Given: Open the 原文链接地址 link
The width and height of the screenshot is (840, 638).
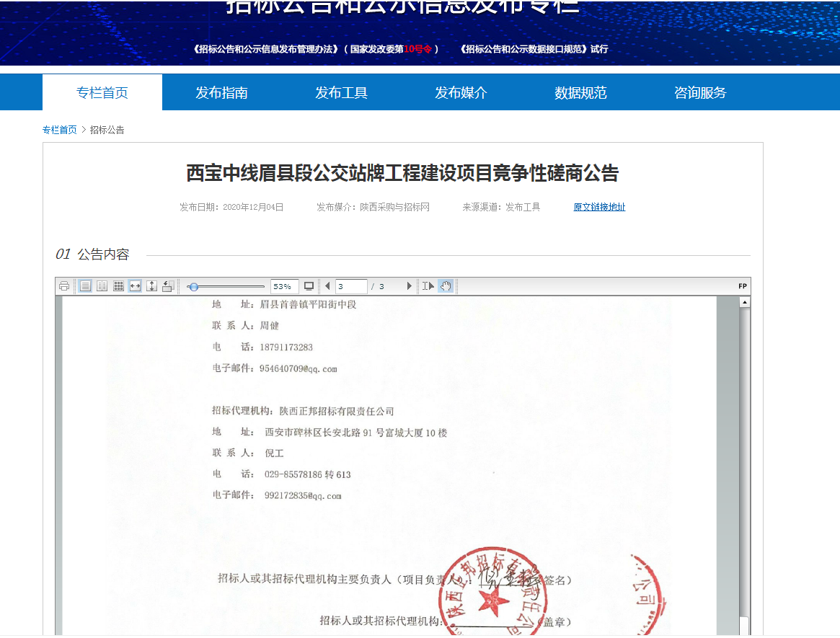Looking at the screenshot, I should (x=599, y=207).
